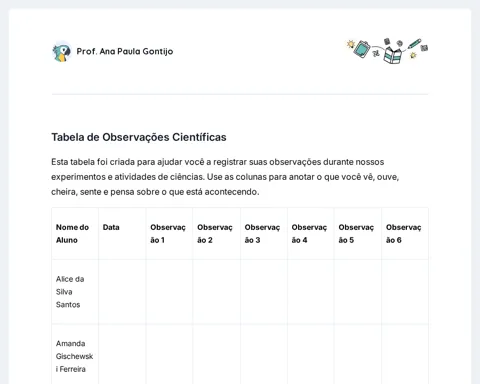Select the Observação 1 column header
Screen dimensions: 480x384
(x=169, y=234)
